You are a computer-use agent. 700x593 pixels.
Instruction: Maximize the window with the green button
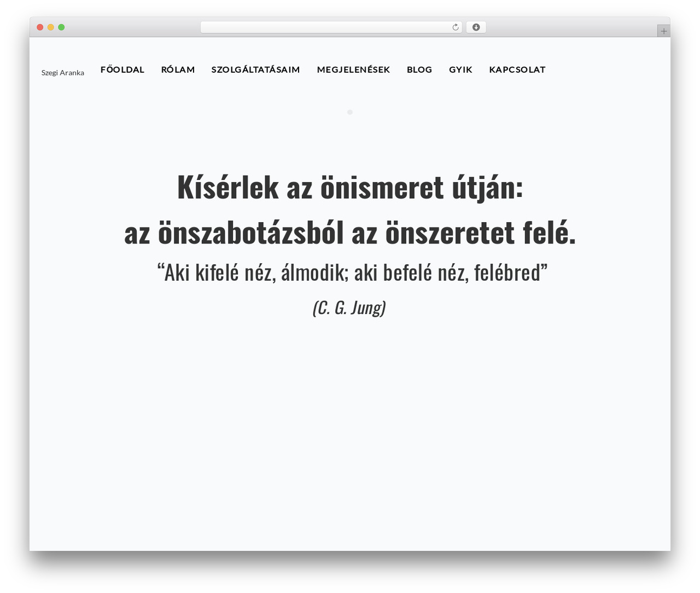tap(61, 27)
